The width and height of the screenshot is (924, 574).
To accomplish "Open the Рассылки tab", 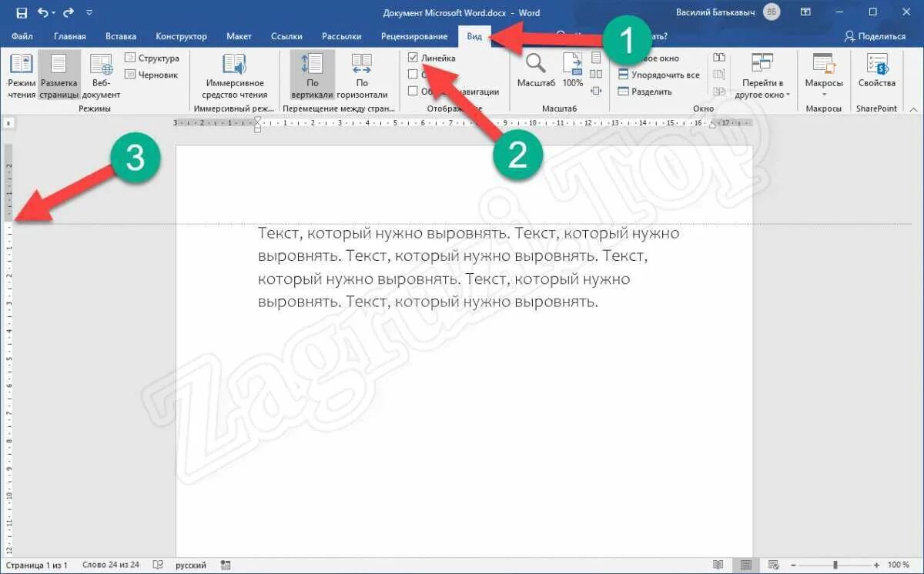I will [342, 36].
